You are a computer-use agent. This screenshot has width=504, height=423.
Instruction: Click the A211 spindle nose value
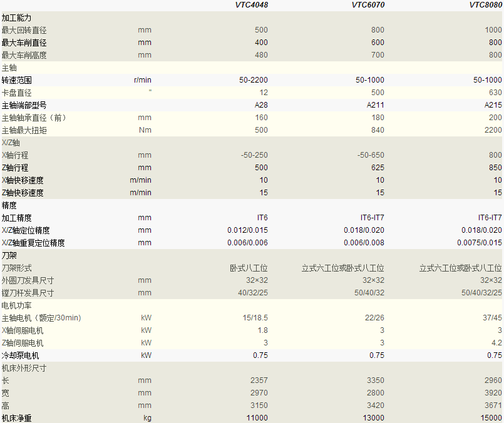[375, 105]
